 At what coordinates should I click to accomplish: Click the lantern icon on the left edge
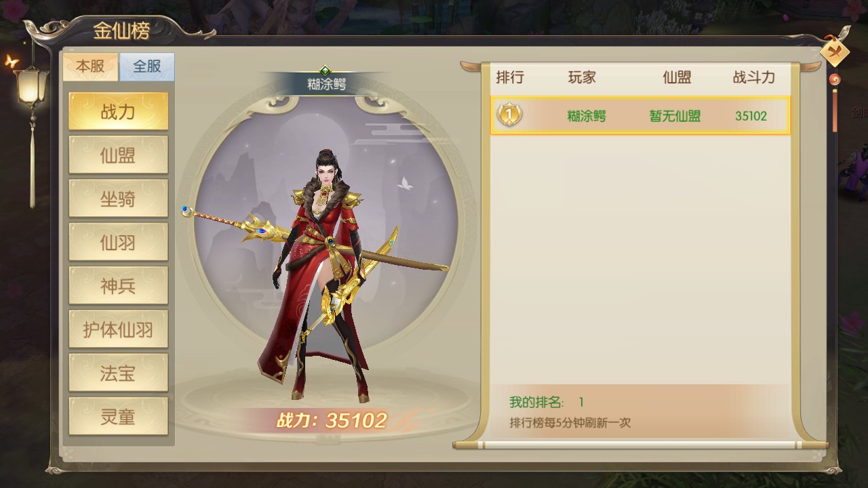coord(32,85)
